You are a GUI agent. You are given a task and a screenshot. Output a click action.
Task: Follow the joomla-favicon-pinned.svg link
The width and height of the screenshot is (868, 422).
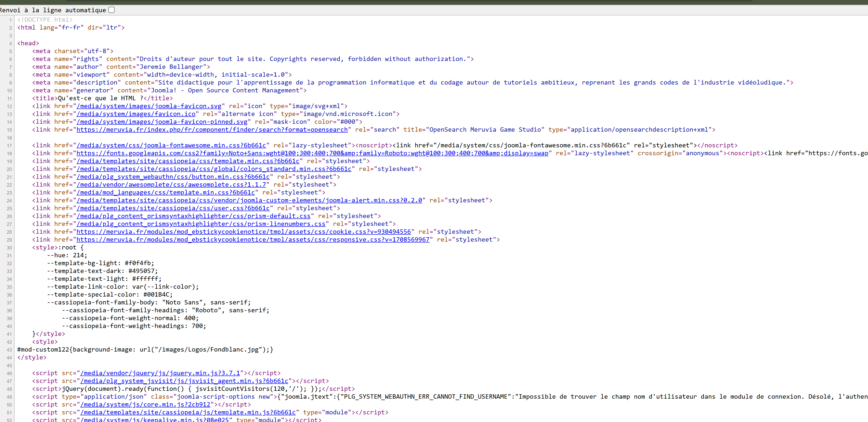coord(162,122)
